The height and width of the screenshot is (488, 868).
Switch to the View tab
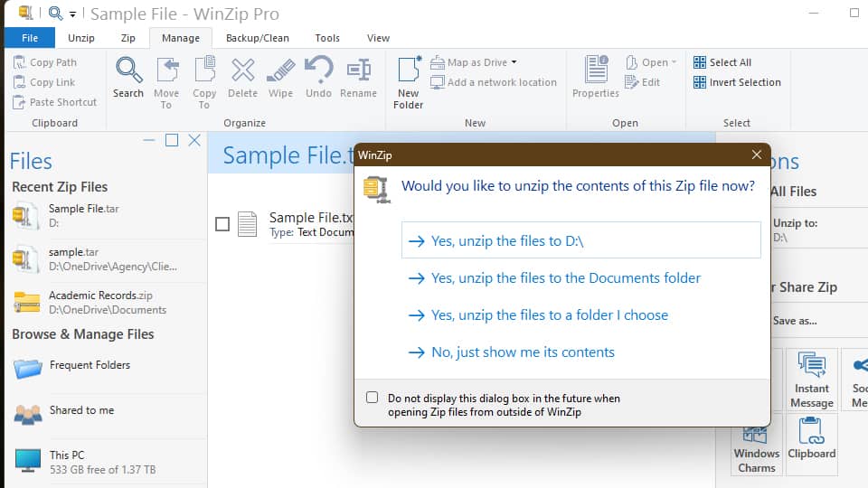point(378,38)
